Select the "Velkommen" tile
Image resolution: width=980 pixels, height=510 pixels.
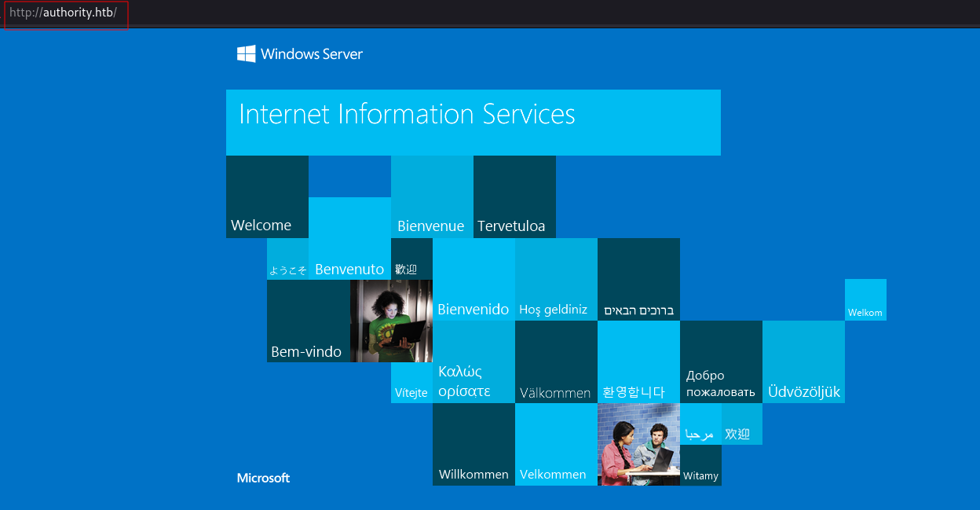(556, 444)
